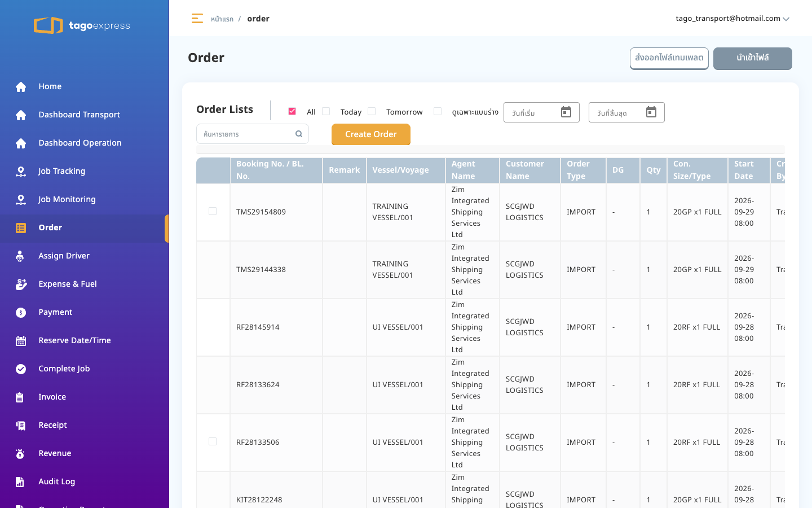Click the Revenue money bag icon
This screenshot has width=812, height=508.
(20, 453)
